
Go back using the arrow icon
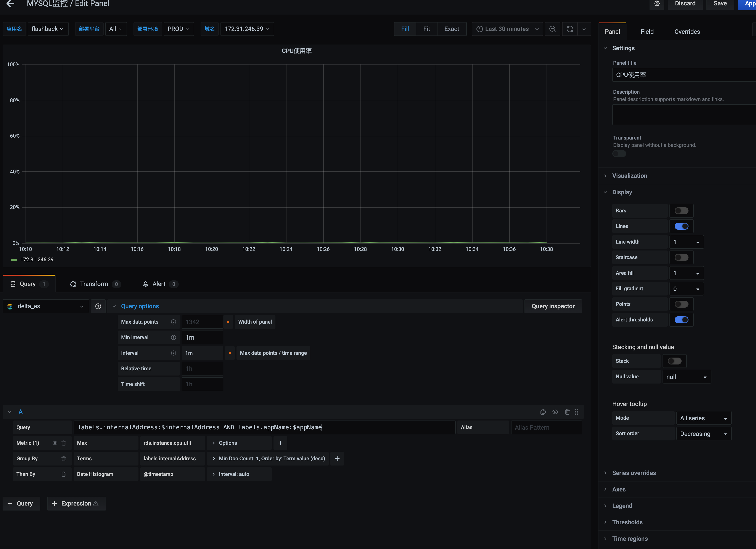tap(10, 4)
